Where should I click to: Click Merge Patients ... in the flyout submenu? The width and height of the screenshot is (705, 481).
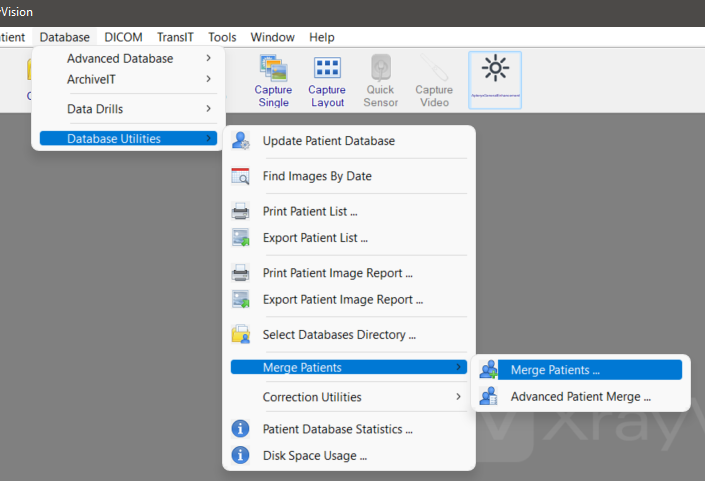pyautogui.click(x=580, y=370)
